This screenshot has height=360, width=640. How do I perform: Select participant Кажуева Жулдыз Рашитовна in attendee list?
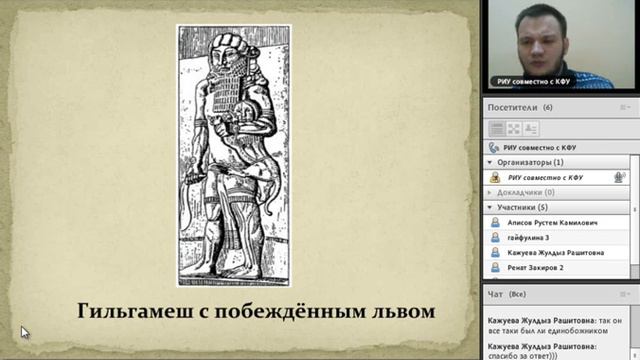point(557,253)
